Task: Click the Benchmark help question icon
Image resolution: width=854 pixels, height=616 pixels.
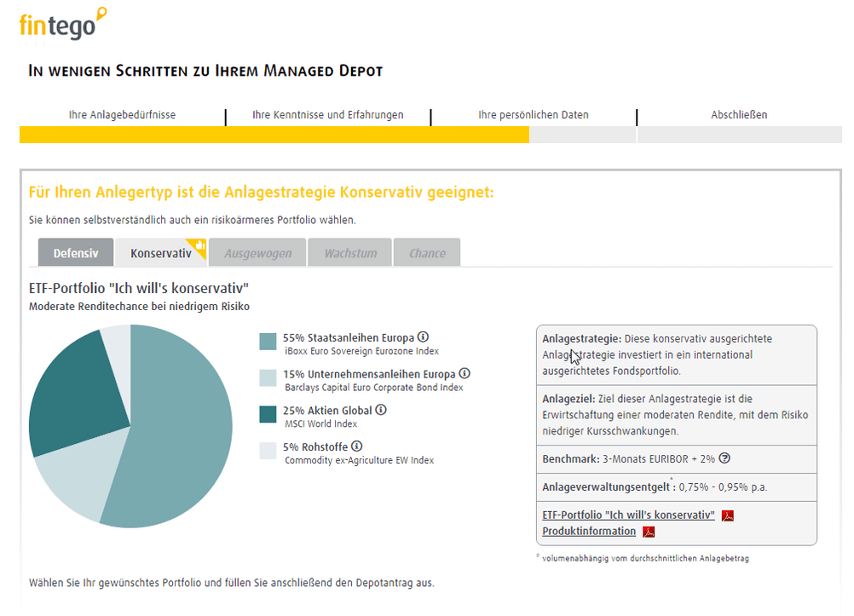Action: click(x=724, y=458)
